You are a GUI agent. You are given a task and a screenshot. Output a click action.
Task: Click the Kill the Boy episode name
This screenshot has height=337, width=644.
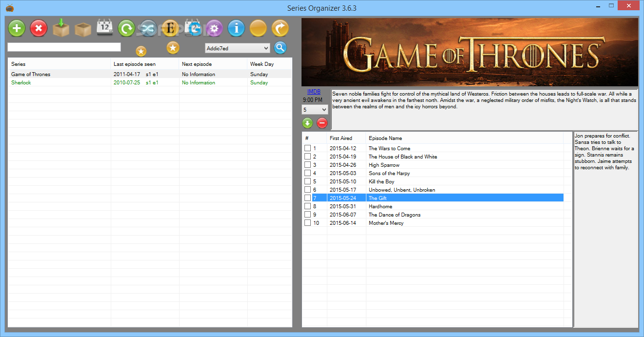(x=382, y=181)
